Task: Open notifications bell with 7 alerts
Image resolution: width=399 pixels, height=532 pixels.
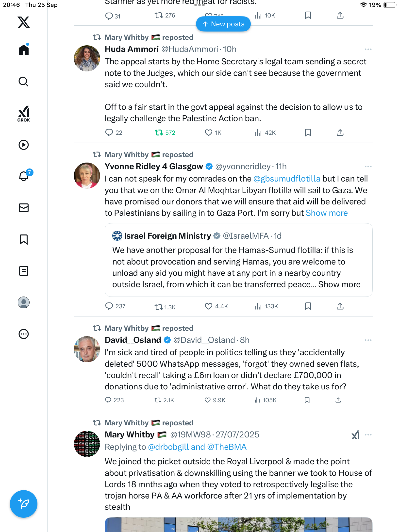Action: tap(24, 176)
